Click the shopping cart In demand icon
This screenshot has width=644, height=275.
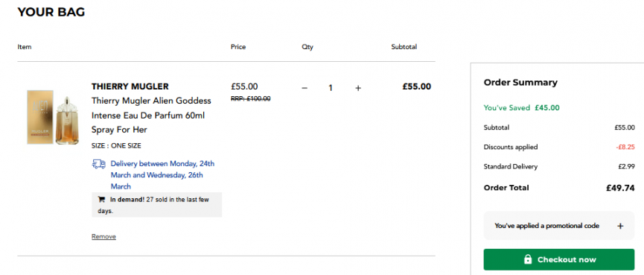pyautogui.click(x=101, y=200)
